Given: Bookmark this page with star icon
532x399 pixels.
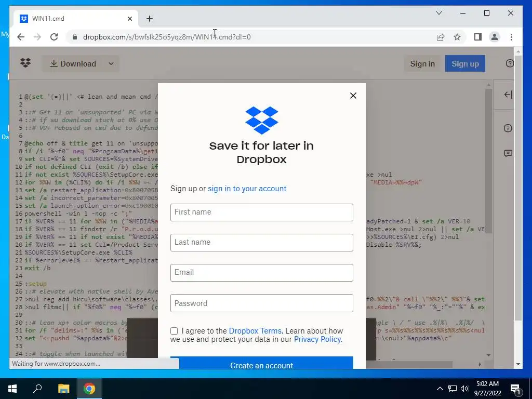Looking at the screenshot, I should tap(457, 37).
